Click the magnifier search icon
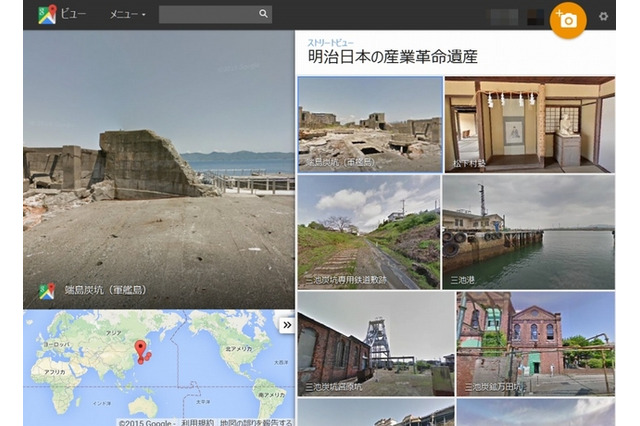 [x=263, y=14]
